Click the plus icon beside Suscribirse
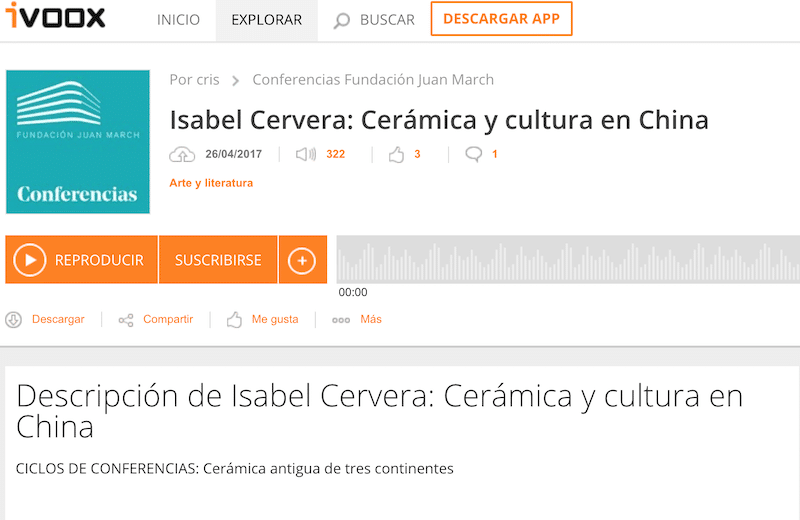This screenshot has width=800, height=520. [x=302, y=260]
